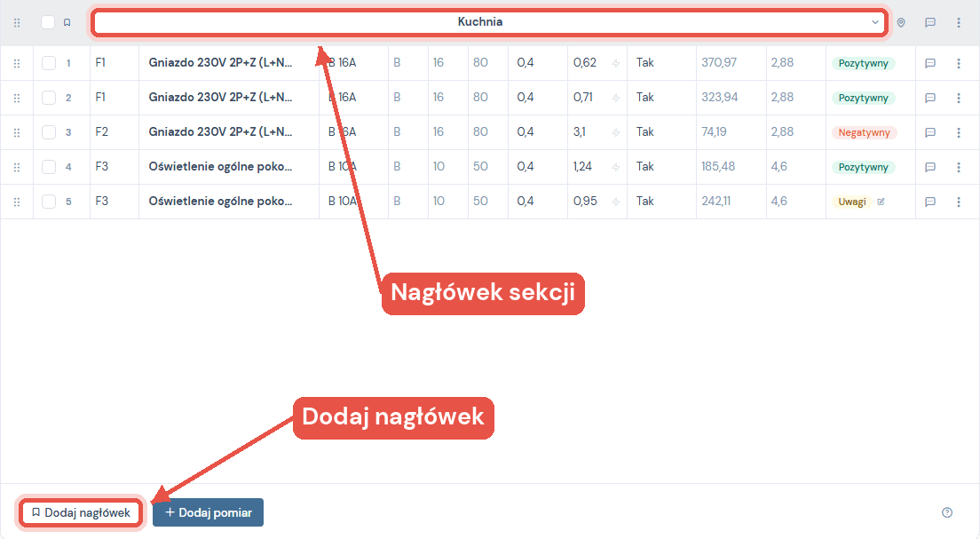Viewport: 980px width, 539px height.
Task: Tick the checkbox for measurement row 1
Action: (x=49, y=63)
